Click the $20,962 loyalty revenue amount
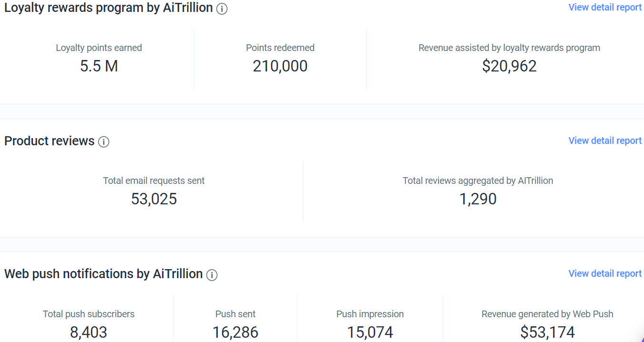This screenshot has width=644, height=342. (509, 66)
